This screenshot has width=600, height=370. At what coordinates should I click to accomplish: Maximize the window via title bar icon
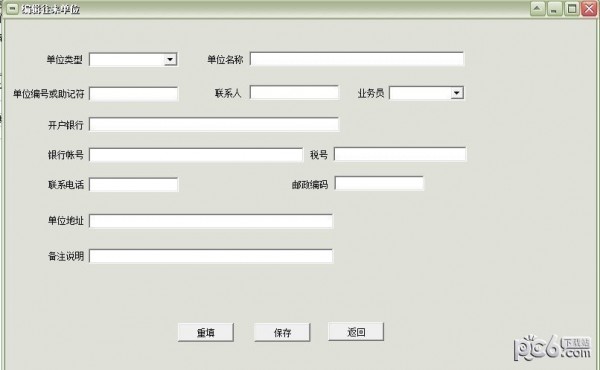pyautogui.click(x=572, y=8)
